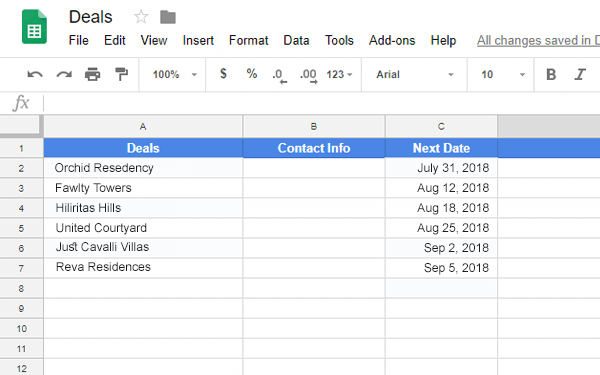Increase decimal places icon

[308, 75]
